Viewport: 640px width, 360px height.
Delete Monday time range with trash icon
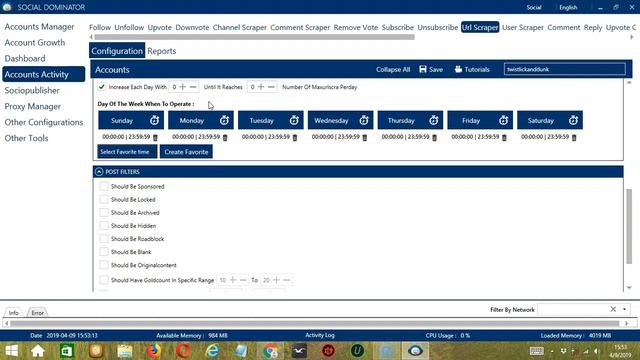click(225, 138)
